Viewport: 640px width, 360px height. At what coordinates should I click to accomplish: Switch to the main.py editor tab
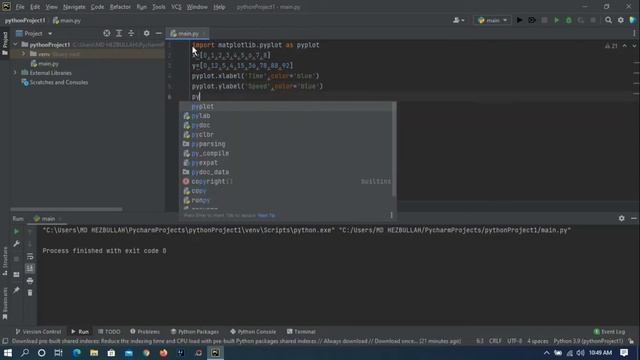[188, 33]
